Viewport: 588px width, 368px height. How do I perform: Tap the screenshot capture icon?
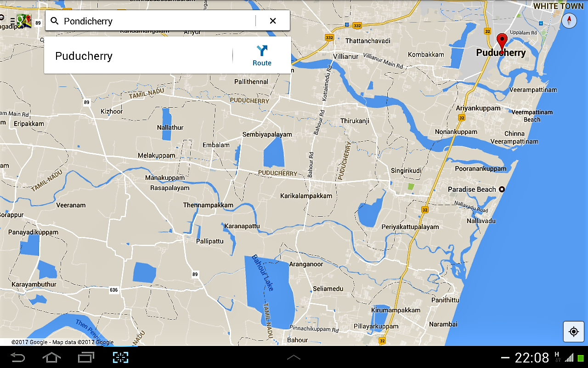point(121,357)
